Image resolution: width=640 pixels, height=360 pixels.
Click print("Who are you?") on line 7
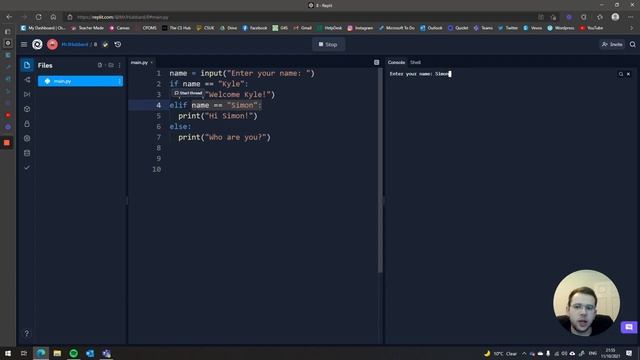224,138
